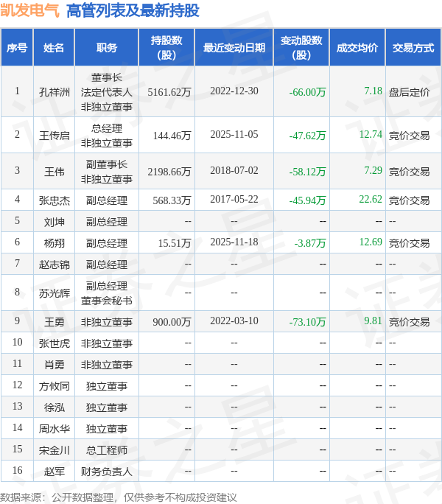Click the price 7.29
The height and width of the screenshot is (504, 442).
coord(373,170)
